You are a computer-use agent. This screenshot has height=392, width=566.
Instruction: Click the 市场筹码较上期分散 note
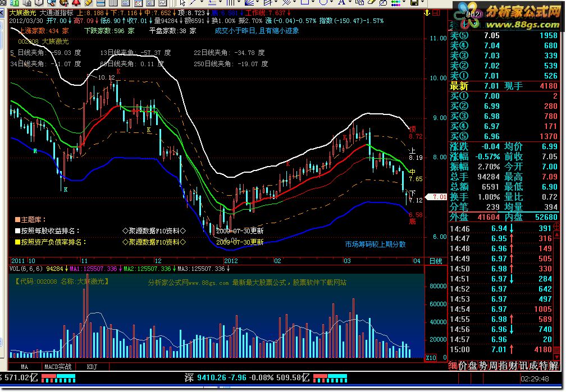(x=375, y=244)
